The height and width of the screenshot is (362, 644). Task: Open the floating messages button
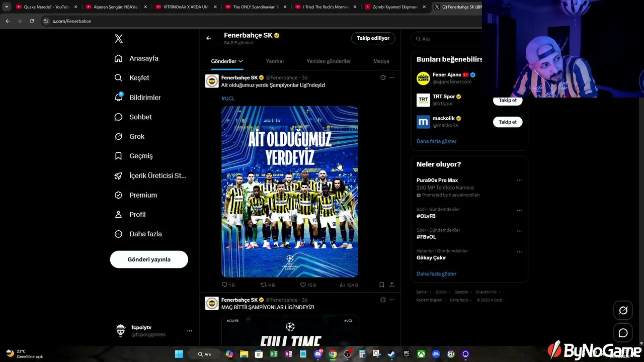click(623, 333)
